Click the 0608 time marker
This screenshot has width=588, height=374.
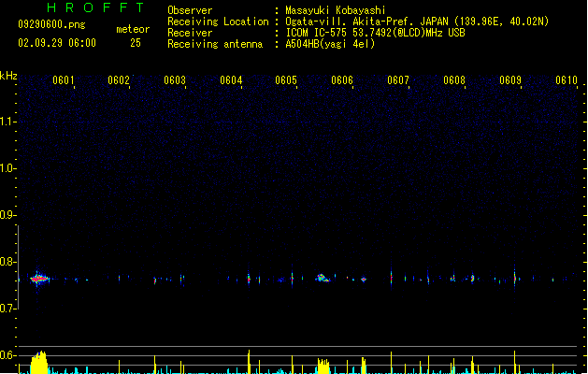click(x=454, y=80)
